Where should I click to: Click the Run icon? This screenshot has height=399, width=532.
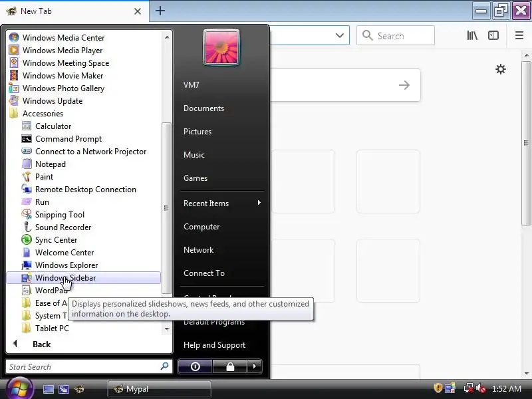(x=27, y=202)
